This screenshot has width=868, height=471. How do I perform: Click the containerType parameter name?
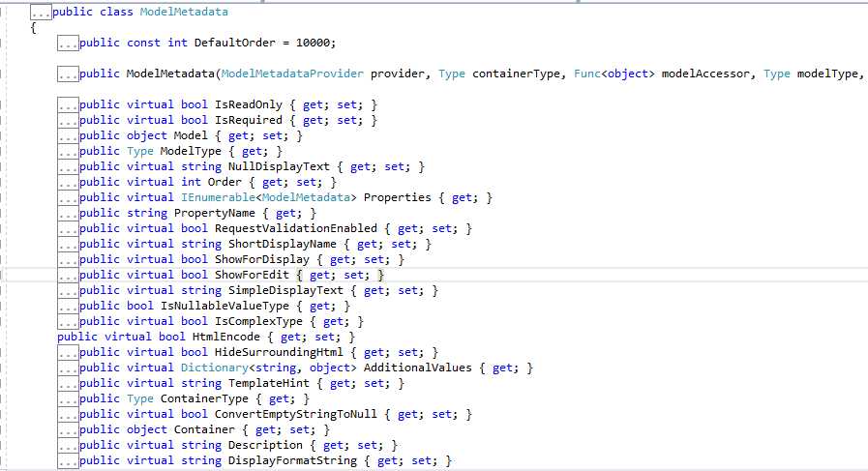[x=516, y=74]
